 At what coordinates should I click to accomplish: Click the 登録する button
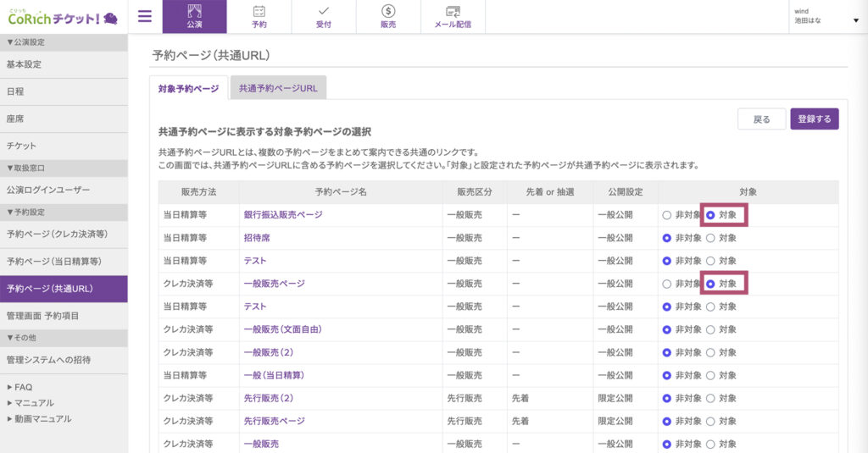point(814,119)
